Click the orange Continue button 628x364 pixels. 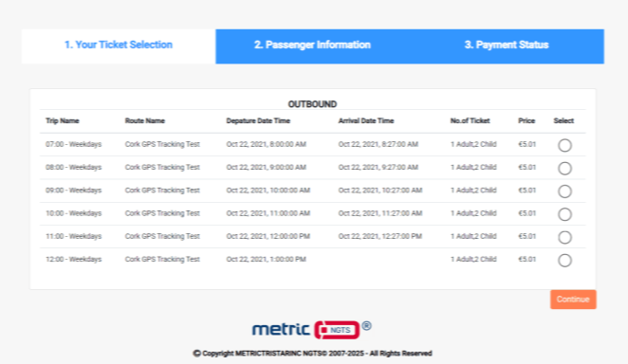pos(573,300)
